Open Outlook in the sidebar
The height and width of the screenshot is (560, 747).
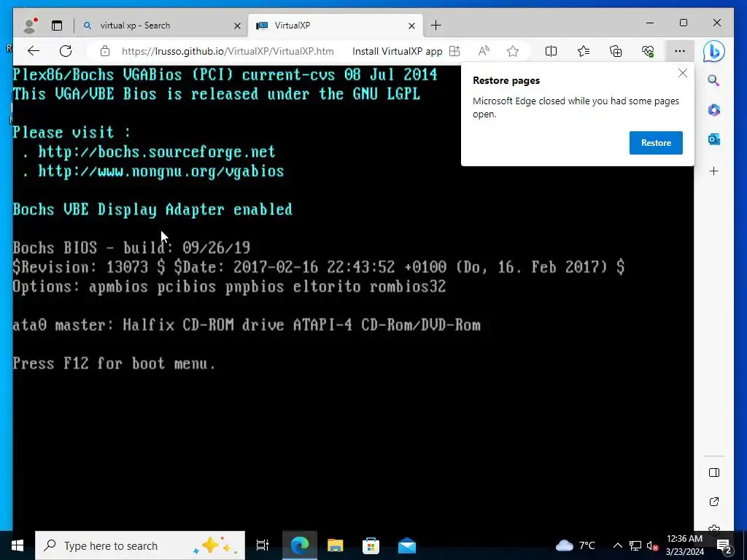tap(713, 139)
